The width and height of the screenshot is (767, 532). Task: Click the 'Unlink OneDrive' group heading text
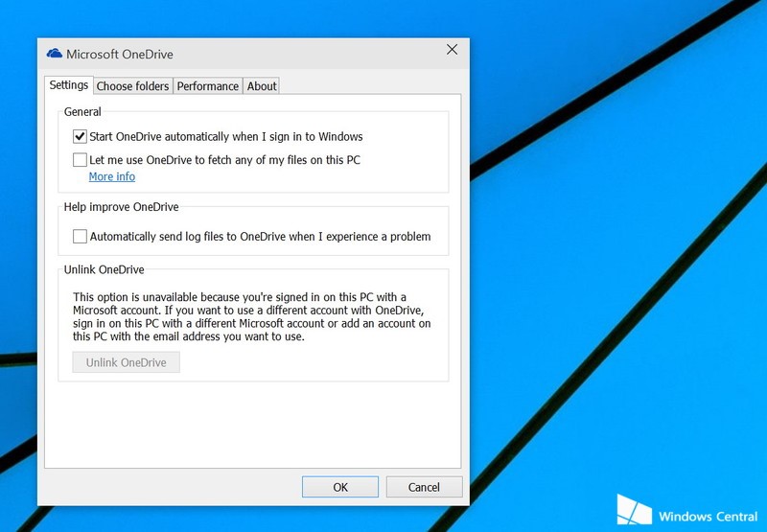pos(105,269)
